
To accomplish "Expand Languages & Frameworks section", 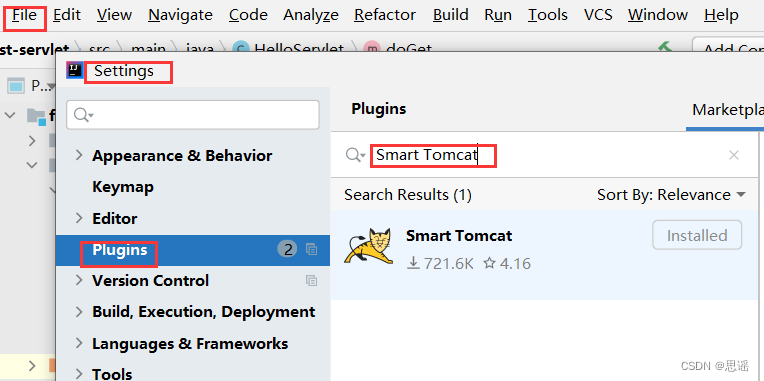I will click(x=79, y=343).
